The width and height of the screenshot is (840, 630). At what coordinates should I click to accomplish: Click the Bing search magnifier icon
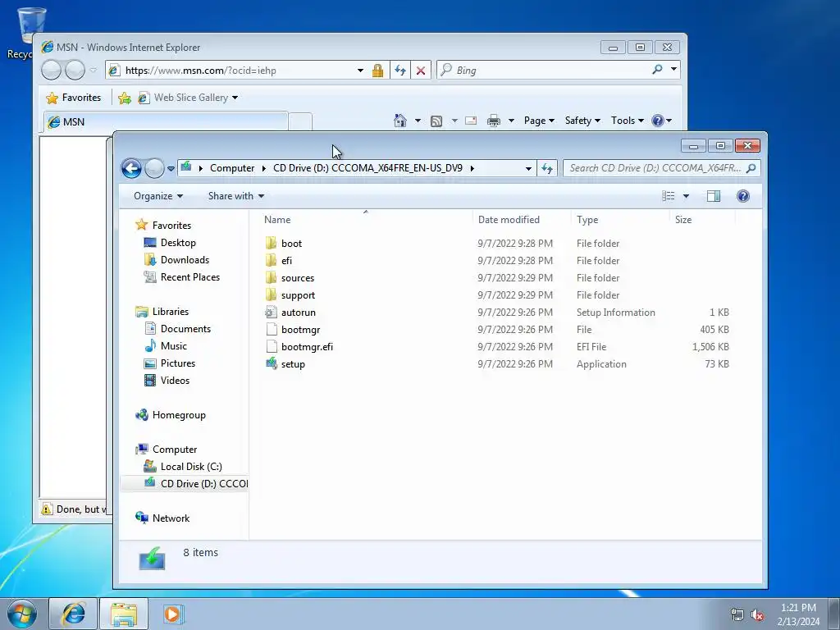pos(657,70)
